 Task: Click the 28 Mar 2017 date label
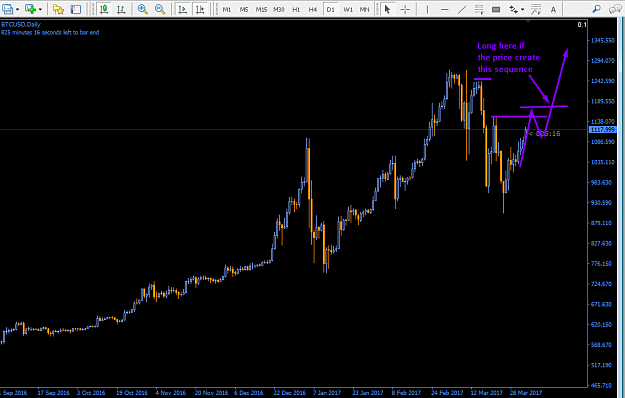coord(526,393)
